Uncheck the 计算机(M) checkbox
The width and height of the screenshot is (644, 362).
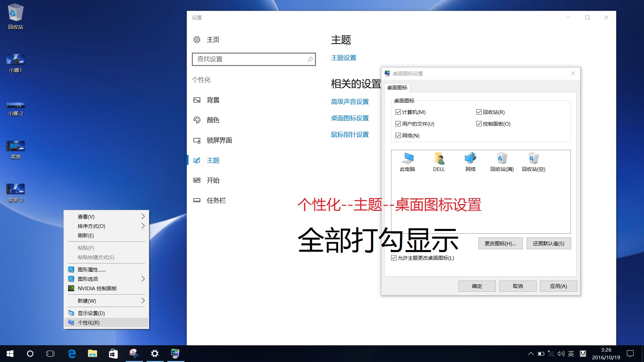click(398, 112)
